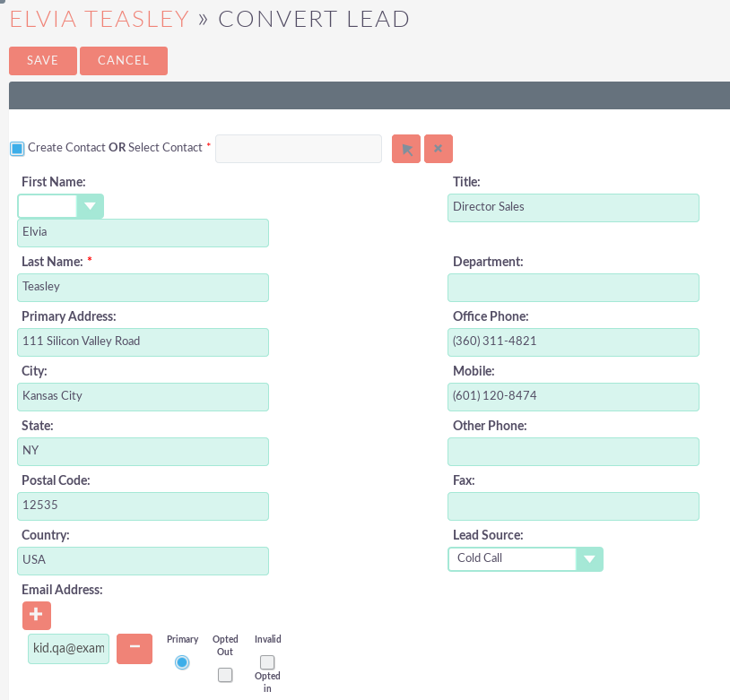Click the Postal Code field
Screen dimensions: 730x700
(143, 506)
